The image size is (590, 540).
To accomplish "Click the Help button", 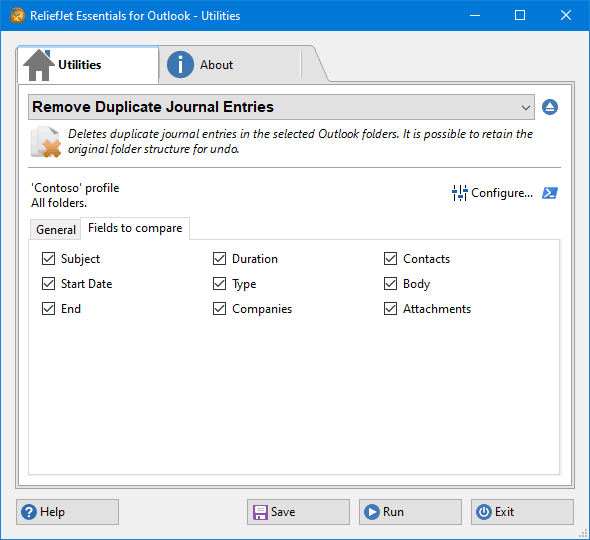I will pos(67,512).
